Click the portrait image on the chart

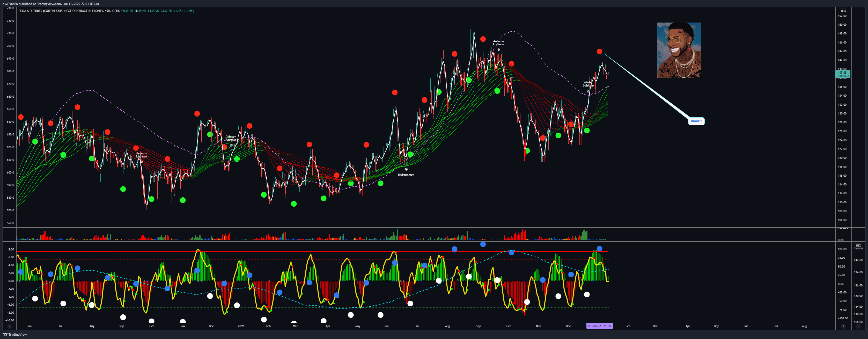[x=679, y=50]
